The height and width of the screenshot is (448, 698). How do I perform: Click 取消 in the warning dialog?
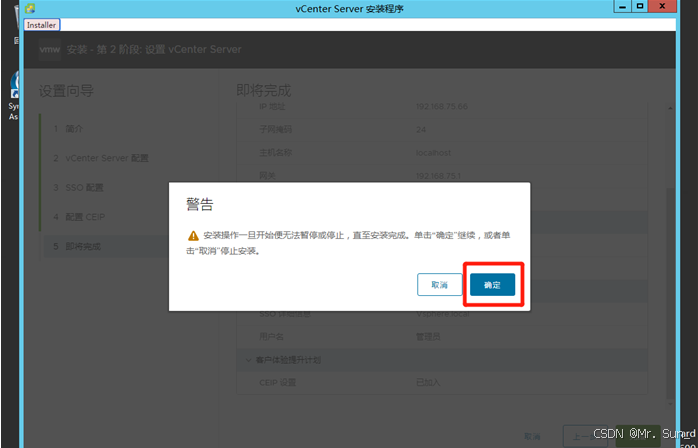coord(439,285)
